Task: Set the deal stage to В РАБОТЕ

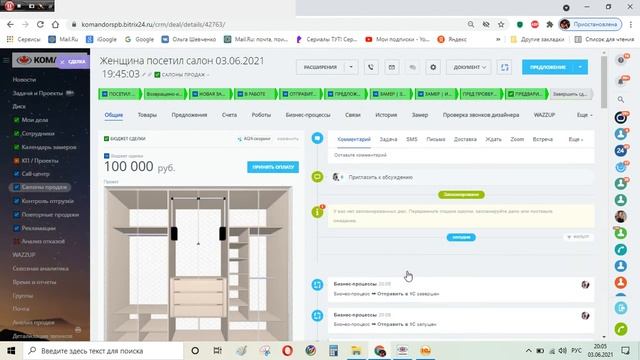Action: 256,94
